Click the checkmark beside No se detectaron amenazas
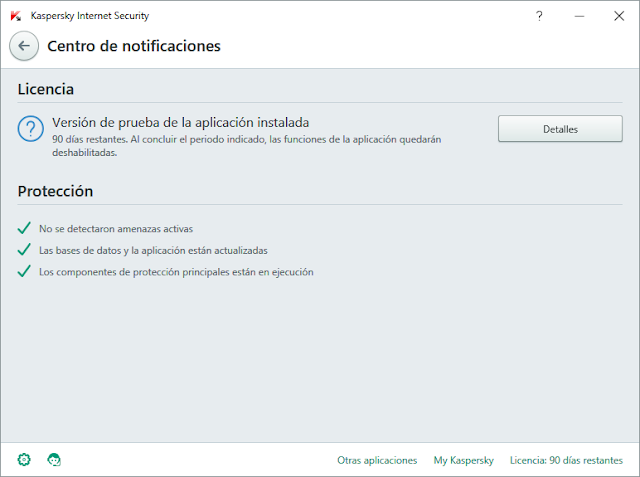This screenshot has width=640, height=477. tap(24, 228)
